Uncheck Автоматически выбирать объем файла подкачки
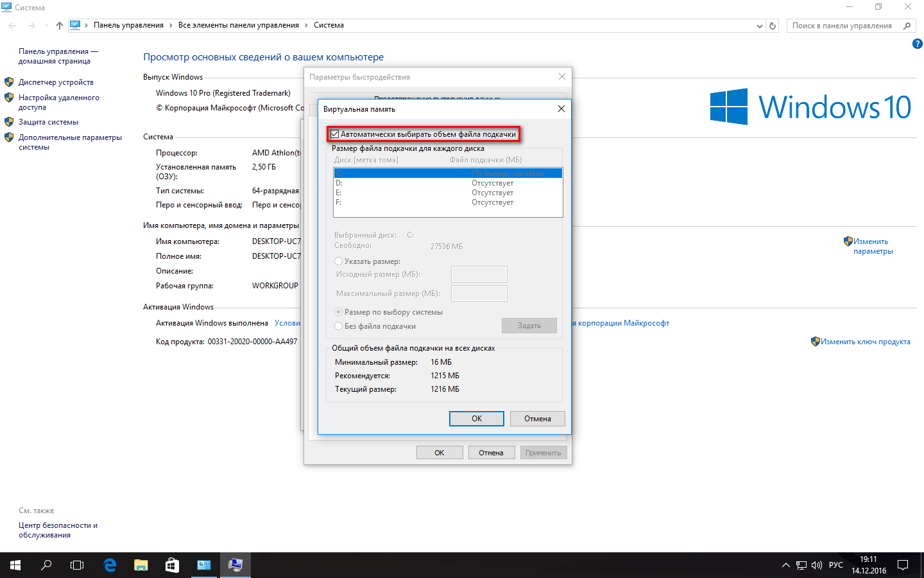 click(335, 134)
